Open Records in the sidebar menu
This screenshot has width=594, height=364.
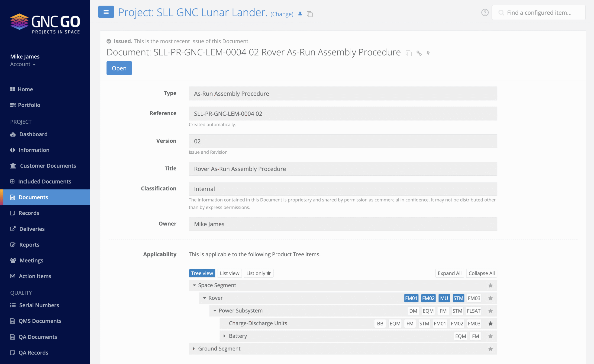click(x=29, y=213)
